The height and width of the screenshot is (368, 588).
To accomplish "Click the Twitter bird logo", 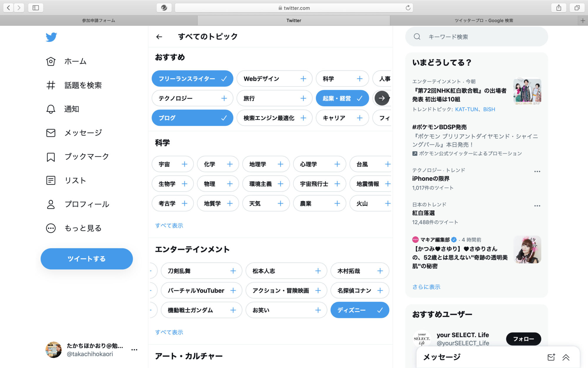I will click(51, 37).
